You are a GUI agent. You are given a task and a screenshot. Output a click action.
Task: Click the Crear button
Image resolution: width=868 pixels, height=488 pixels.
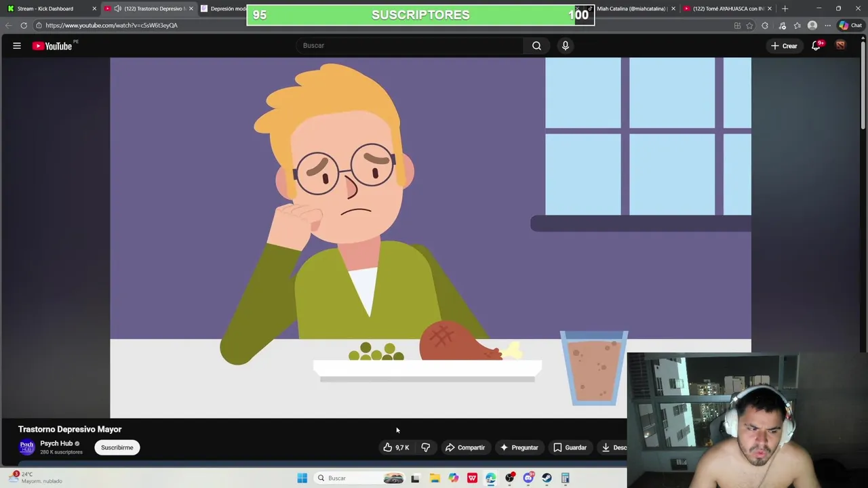coord(784,45)
